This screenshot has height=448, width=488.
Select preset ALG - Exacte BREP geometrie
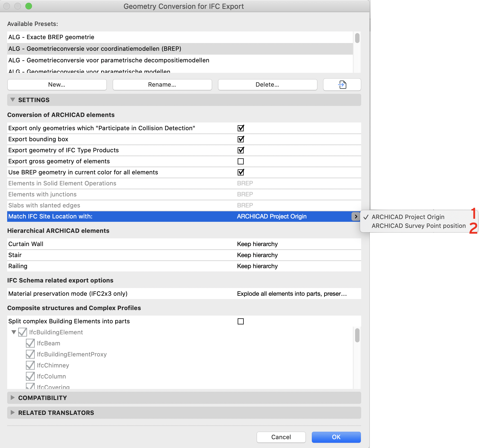(180, 37)
